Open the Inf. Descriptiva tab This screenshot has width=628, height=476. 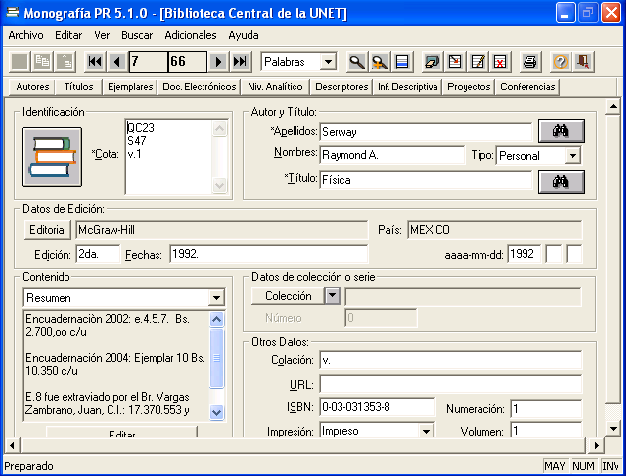[407, 87]
